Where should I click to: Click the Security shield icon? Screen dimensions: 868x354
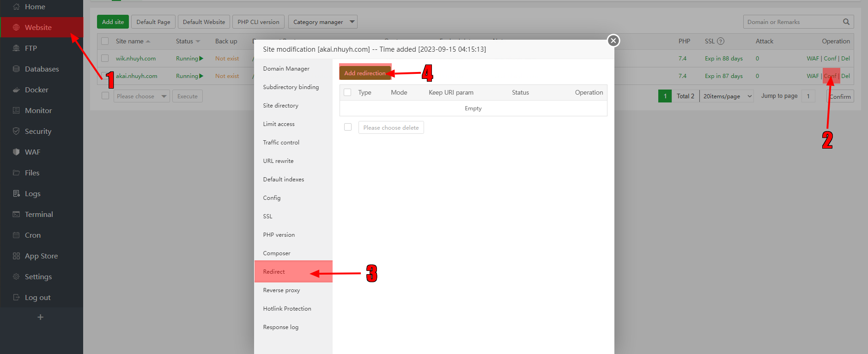click(16, 132)
